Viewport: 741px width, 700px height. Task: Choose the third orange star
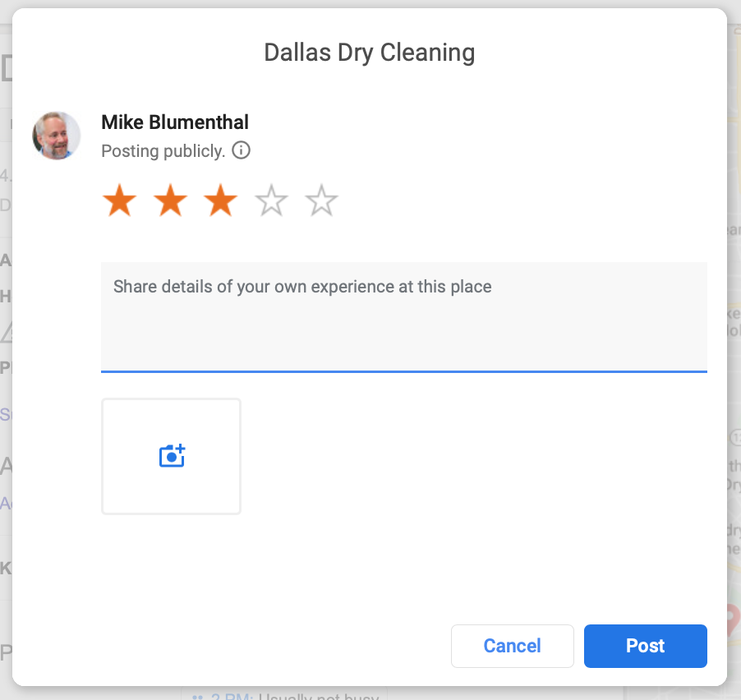[221, 200]
